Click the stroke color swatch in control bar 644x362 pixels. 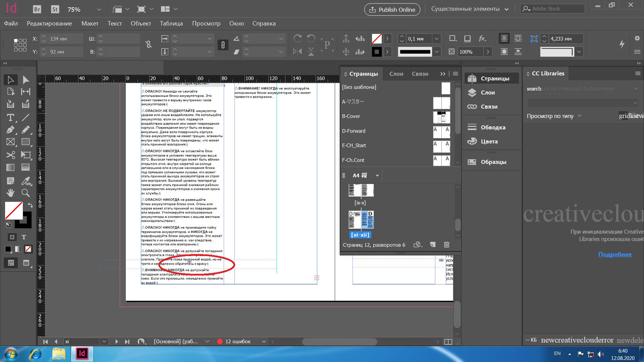tap(377, 52)
